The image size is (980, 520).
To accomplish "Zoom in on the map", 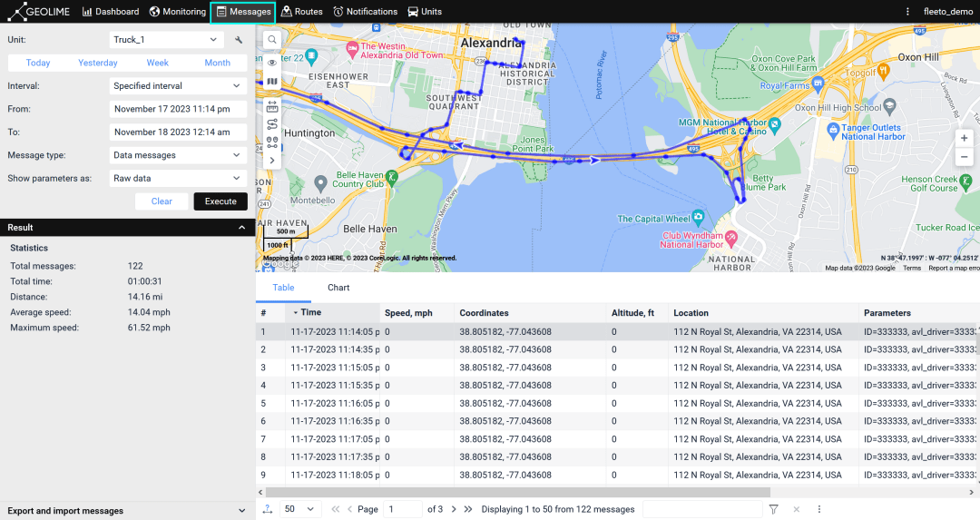I will pyautogui.click(x=964, y=138).
